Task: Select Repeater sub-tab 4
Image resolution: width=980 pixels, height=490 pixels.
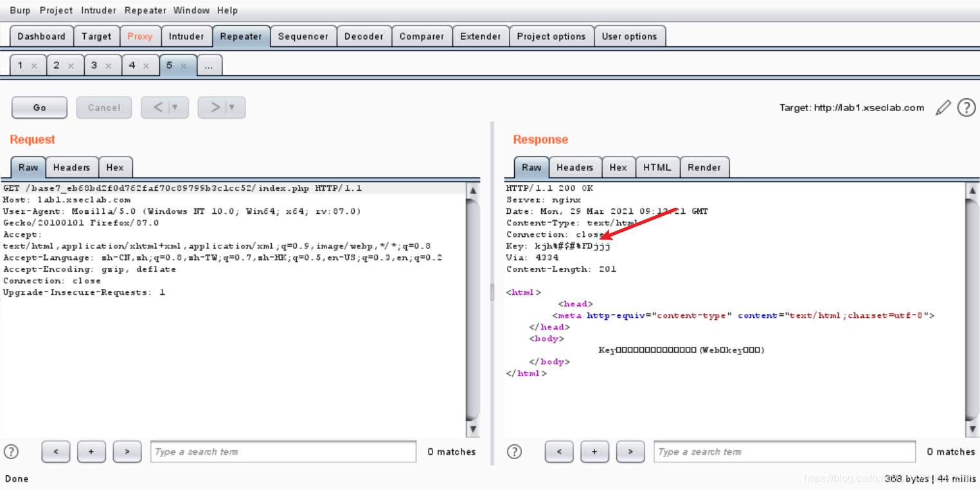Action: point(132,66)
